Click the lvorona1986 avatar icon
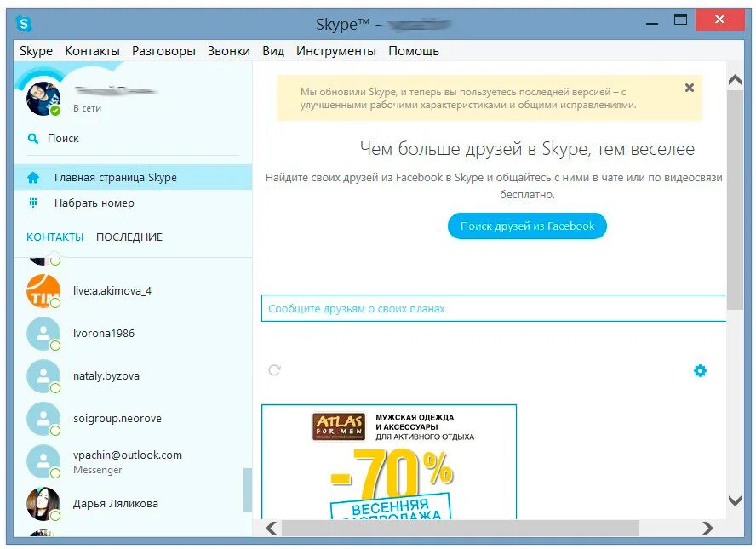This screenshot has height=549, width=756. click(x=43, y=334)
